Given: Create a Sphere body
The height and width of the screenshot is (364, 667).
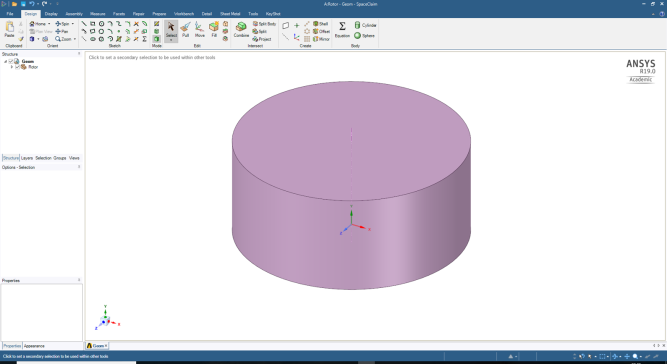Looking at the screenshot, I should [x=365, y=36].
